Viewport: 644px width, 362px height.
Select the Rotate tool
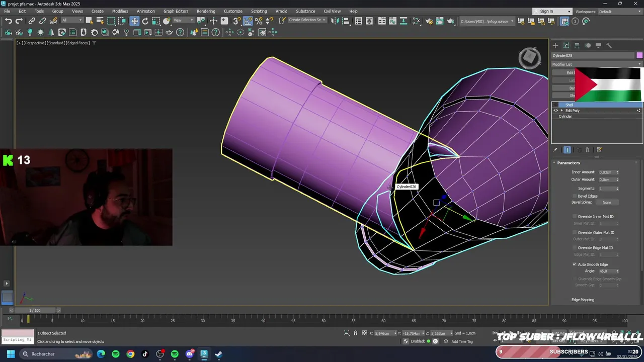point(145,21)
